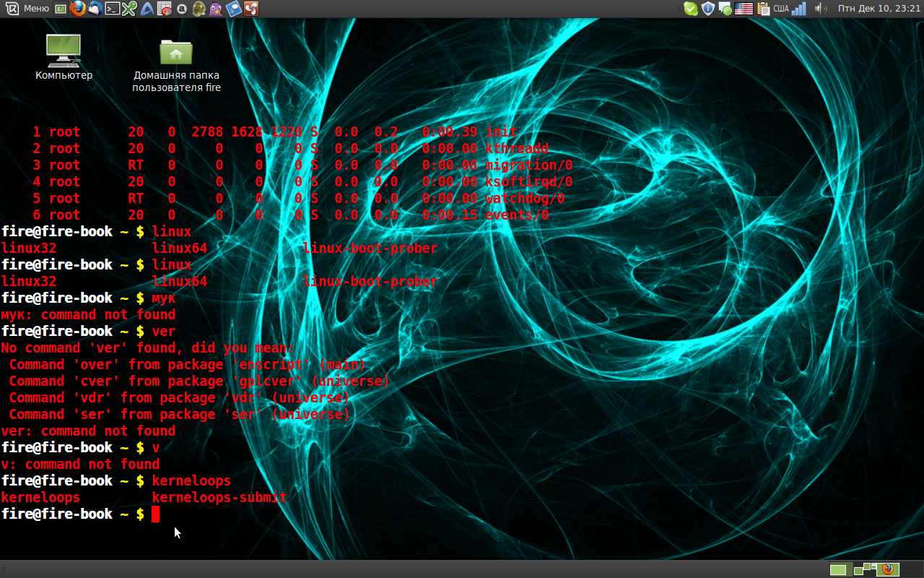Open the clipboard manager tray icon
Screen dimensions: 924x578
[764, 9]
